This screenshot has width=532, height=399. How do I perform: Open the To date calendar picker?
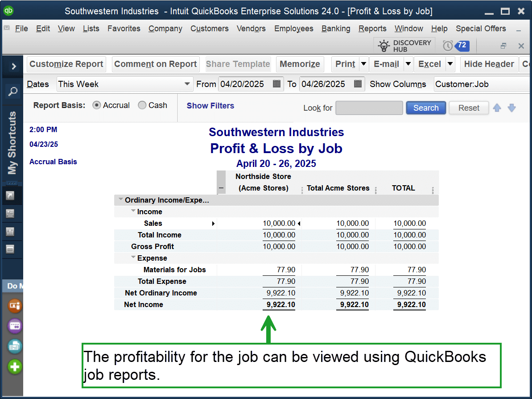(x=358, y=84)
